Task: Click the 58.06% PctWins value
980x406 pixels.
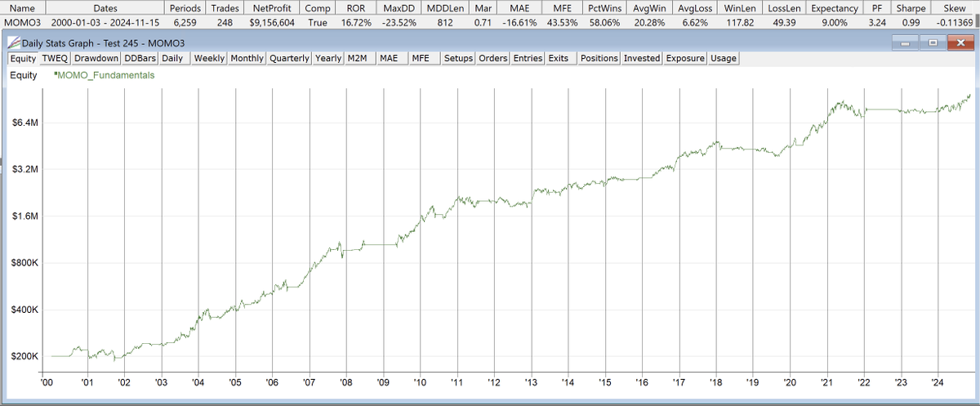Action: tap(604, 22)
